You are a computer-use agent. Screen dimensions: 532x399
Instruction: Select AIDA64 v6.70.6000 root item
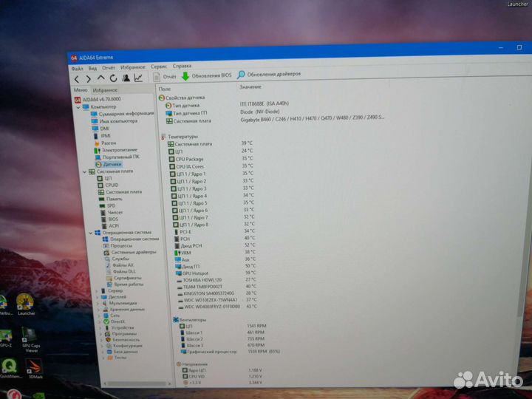coord(98,100)
